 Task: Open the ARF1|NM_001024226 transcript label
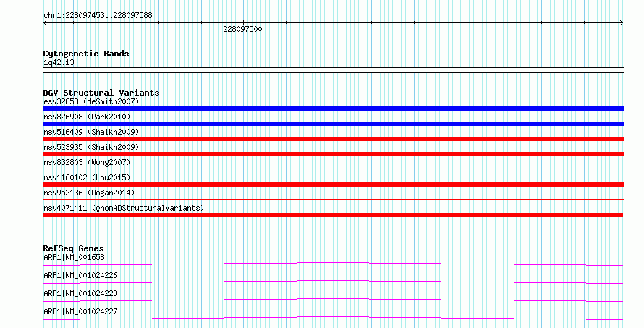(80, 275)
